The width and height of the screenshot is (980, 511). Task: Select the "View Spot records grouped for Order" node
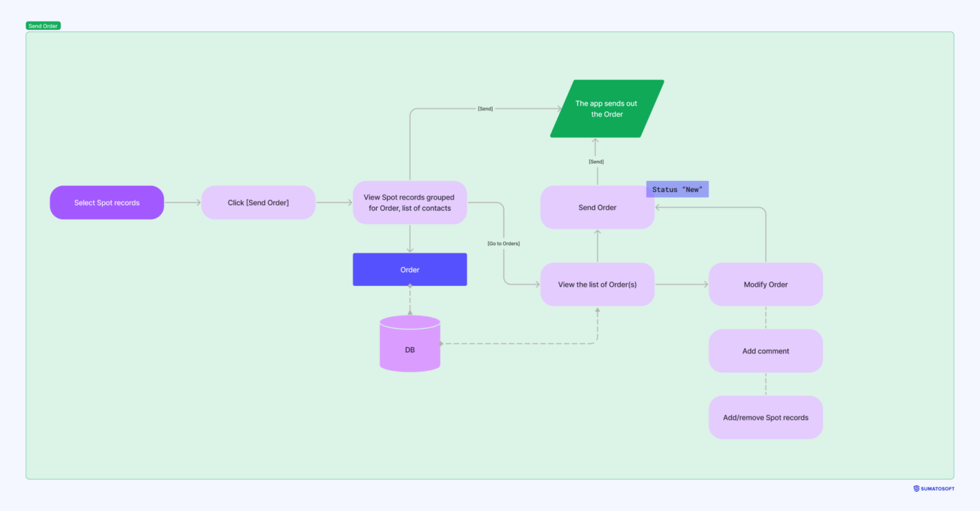coord(409,202)
